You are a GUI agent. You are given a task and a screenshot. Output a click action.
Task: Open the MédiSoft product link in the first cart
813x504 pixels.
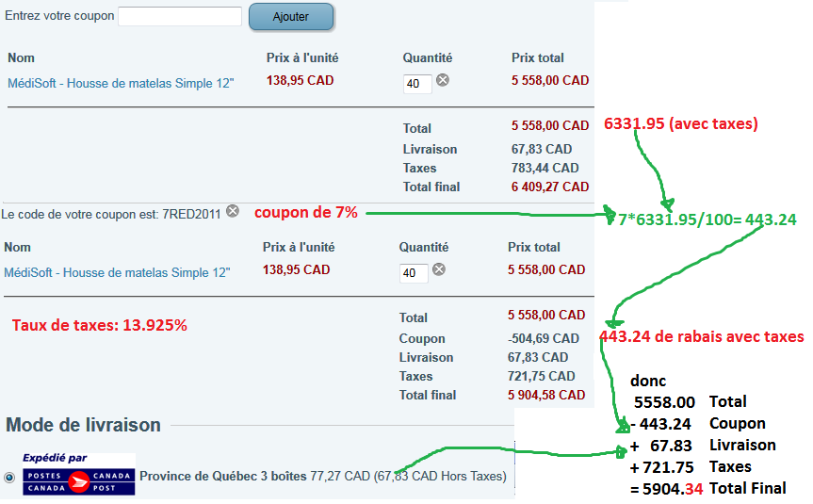coord(121,83)
